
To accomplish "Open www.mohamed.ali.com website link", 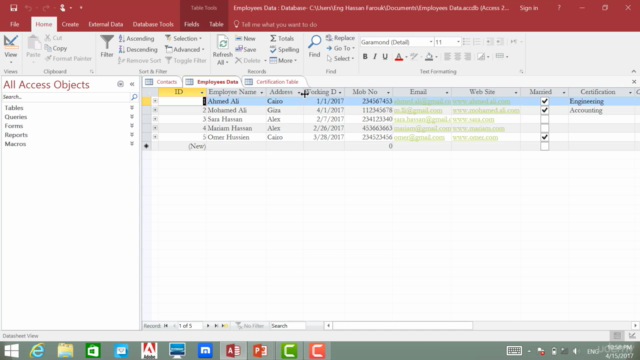I will click(486, 110).
